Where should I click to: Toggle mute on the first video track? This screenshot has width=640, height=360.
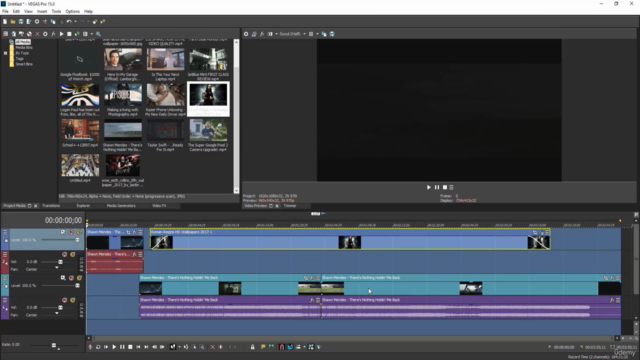pyautogui.click(x=71, y=232)
